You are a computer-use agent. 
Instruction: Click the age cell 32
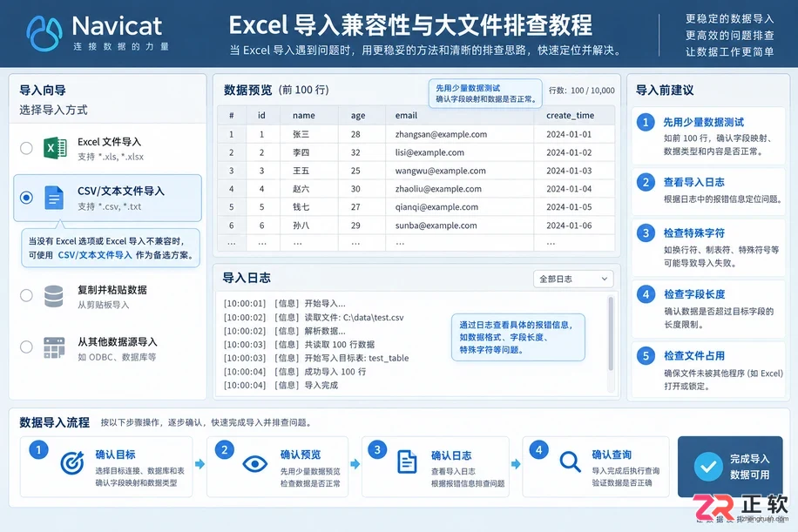click(355, 152)
